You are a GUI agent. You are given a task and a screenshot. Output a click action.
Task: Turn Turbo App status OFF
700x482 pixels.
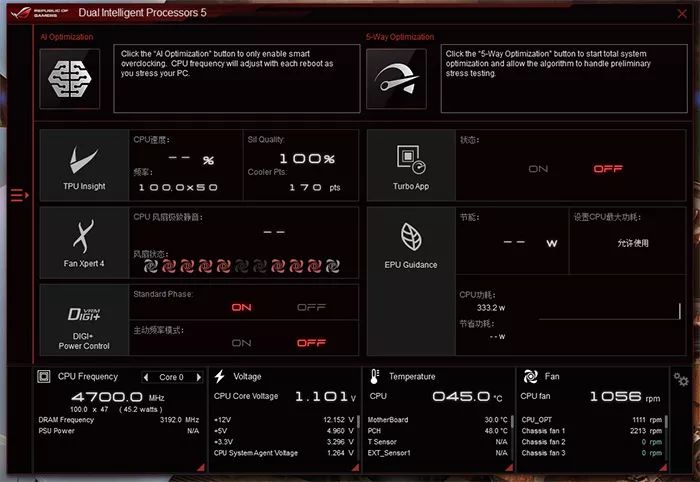click(608, 169)
